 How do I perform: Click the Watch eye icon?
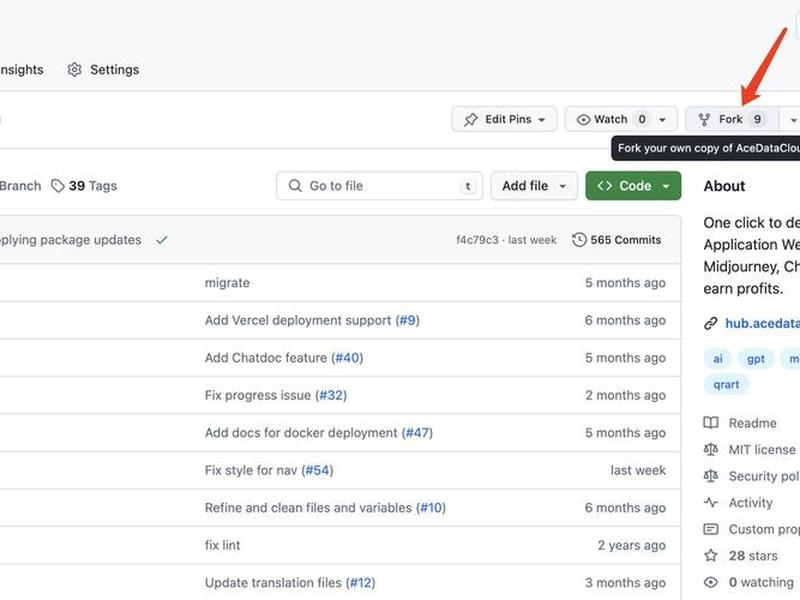[x=583, y=119]
